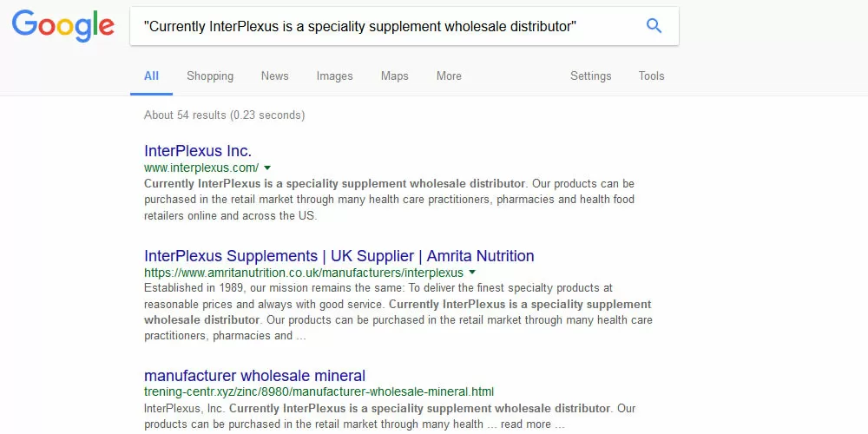Open the search Tools options
868x434 pixels.
pos(651,76)
